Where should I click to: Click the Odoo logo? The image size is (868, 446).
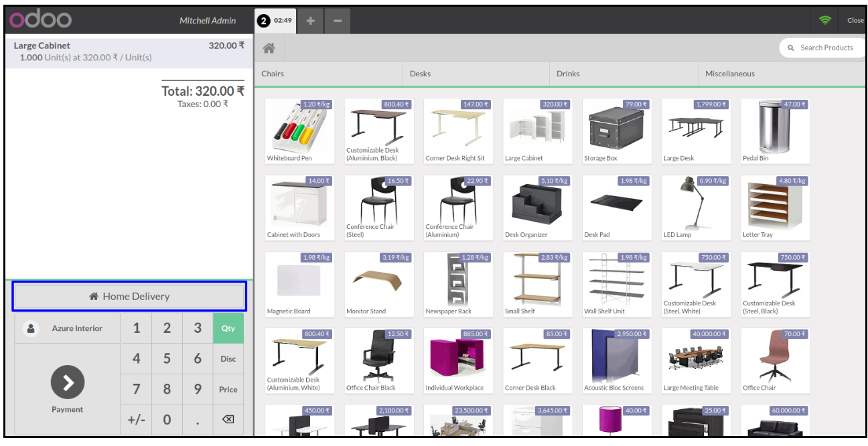click(x=40, y=20)
